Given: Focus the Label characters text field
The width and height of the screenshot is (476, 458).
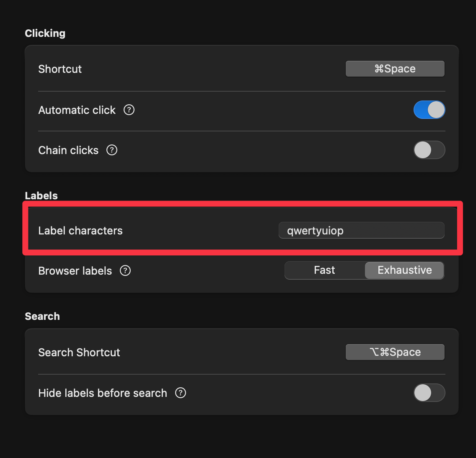Looking at the screenshot, I should tap(362, 231).
